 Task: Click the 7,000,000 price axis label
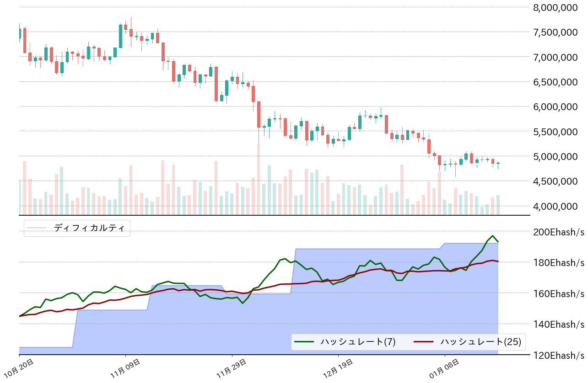559,57
